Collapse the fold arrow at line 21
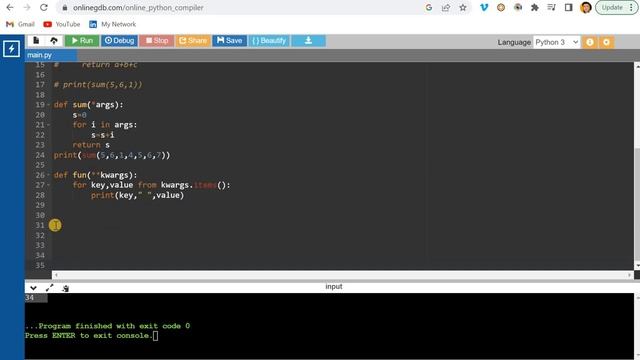 (x=49, y=125)
